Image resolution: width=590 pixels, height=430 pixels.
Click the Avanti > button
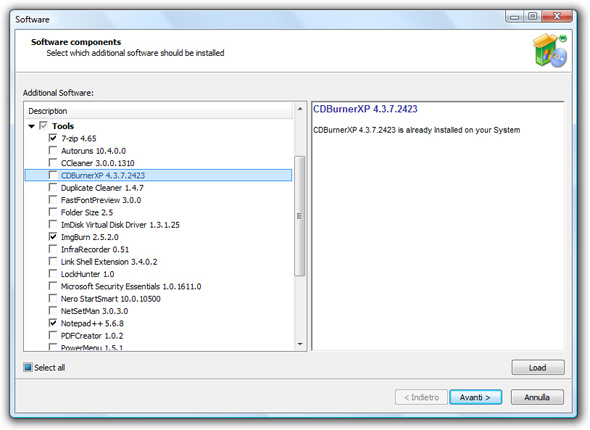pyautogui.click(x=475, y=397)
